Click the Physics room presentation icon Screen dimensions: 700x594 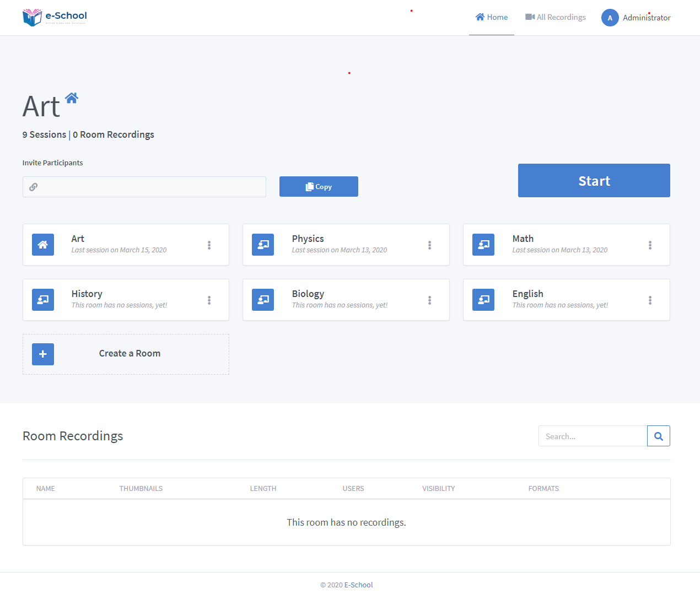(x=263, y=245)
